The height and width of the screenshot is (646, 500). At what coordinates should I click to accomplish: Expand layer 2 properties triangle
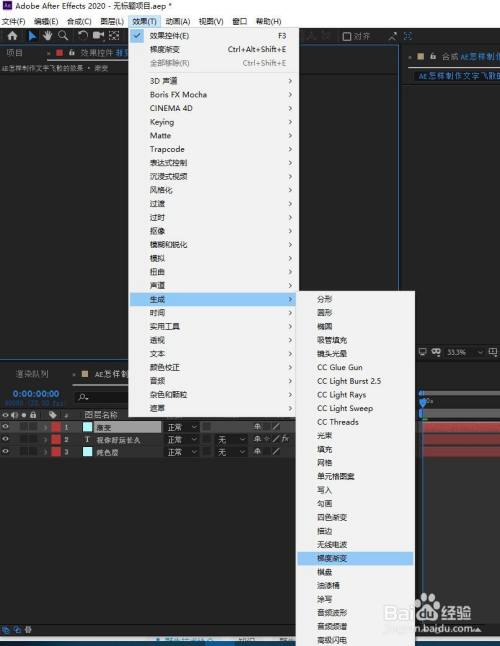[45, 440]
